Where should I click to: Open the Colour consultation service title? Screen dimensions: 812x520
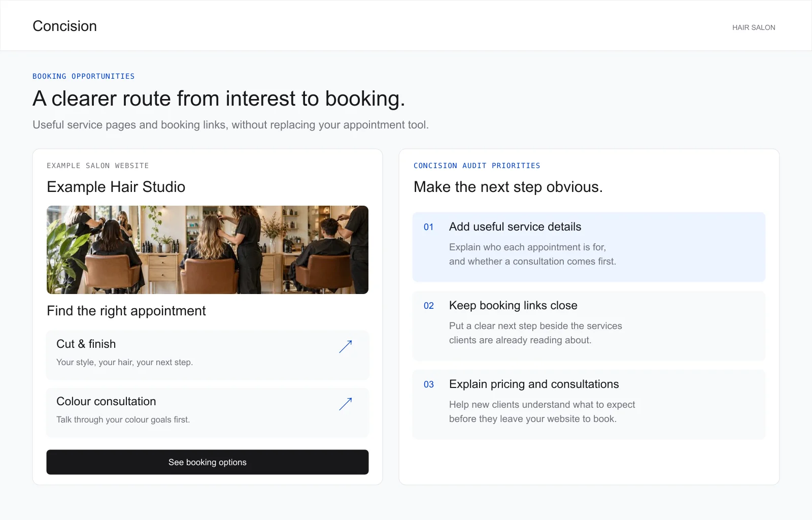tap(106, 401)
